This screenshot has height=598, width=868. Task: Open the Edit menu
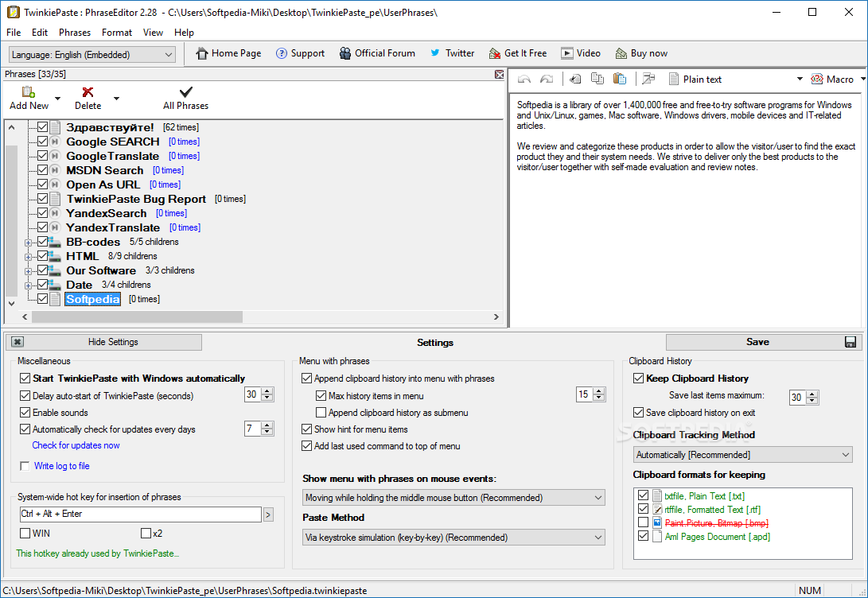[x=40, y=32]
